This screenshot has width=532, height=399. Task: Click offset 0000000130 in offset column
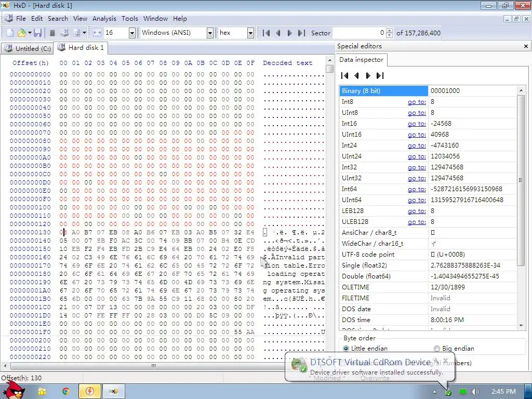tap(30, 232)
